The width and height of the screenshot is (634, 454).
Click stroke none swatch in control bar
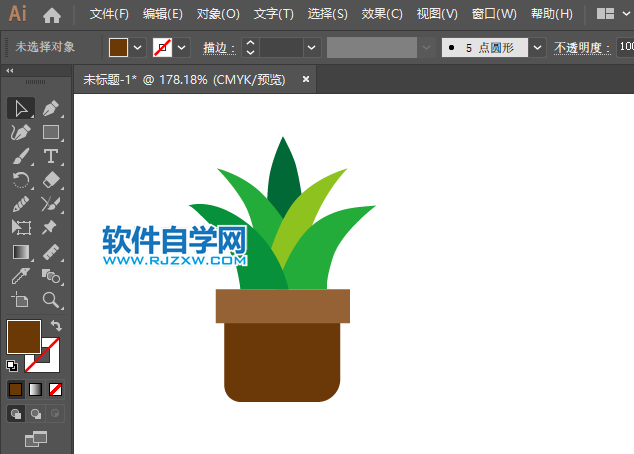(x=163, y=48)
